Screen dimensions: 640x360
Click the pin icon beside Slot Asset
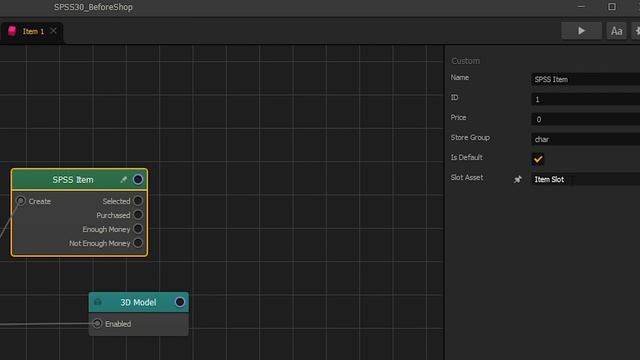[518, 179]
